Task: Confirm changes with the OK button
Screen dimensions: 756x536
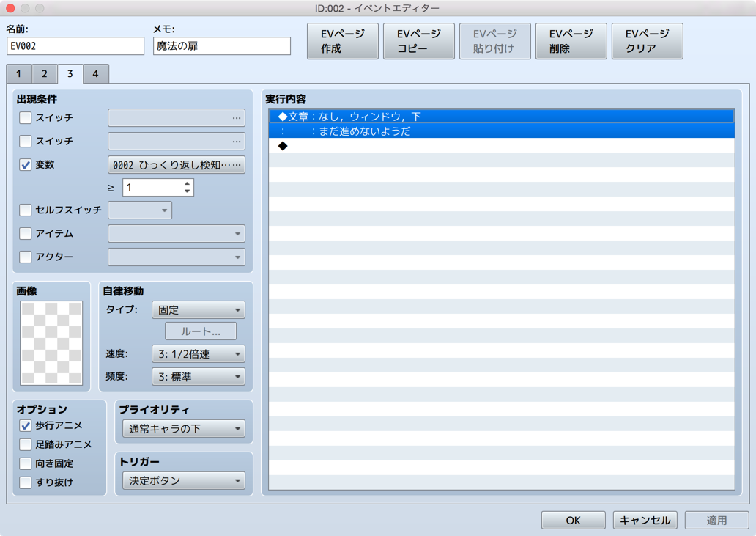Action: click(573, 520)
